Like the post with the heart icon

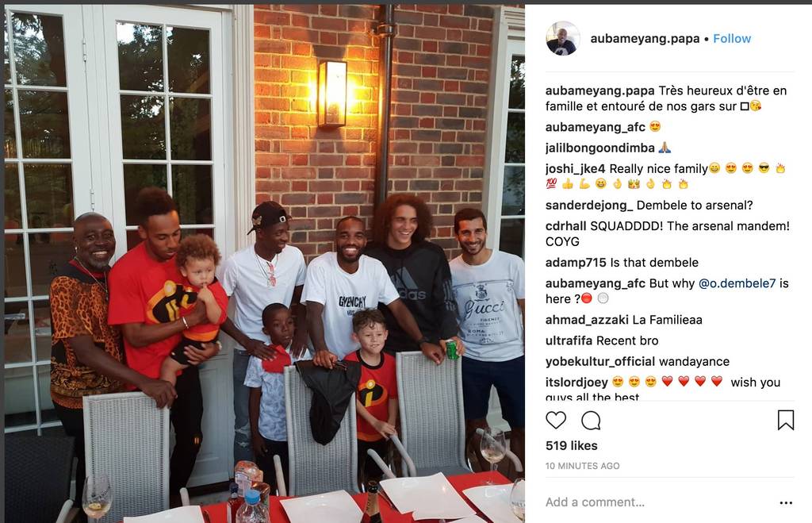click(x=556, y=420)
